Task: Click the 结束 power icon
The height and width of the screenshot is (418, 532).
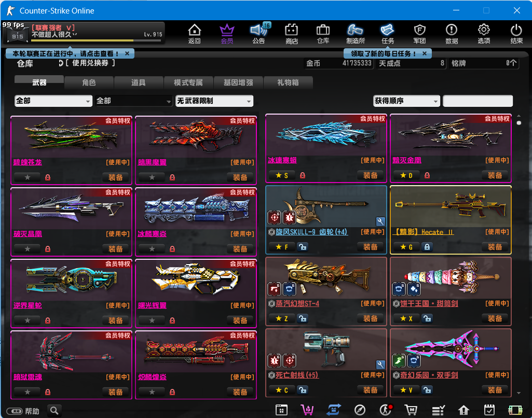Action: point(516,34)
